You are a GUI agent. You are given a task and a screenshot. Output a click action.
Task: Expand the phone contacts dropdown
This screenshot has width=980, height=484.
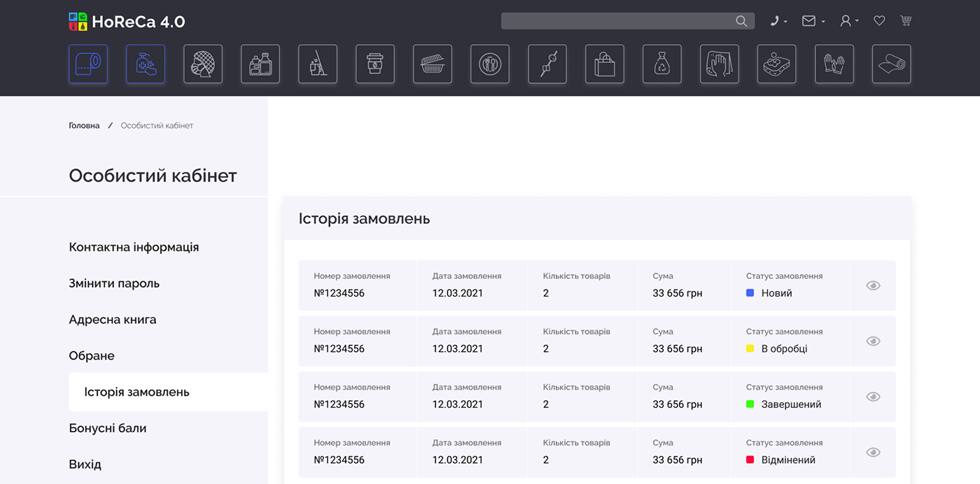(778, 21)
